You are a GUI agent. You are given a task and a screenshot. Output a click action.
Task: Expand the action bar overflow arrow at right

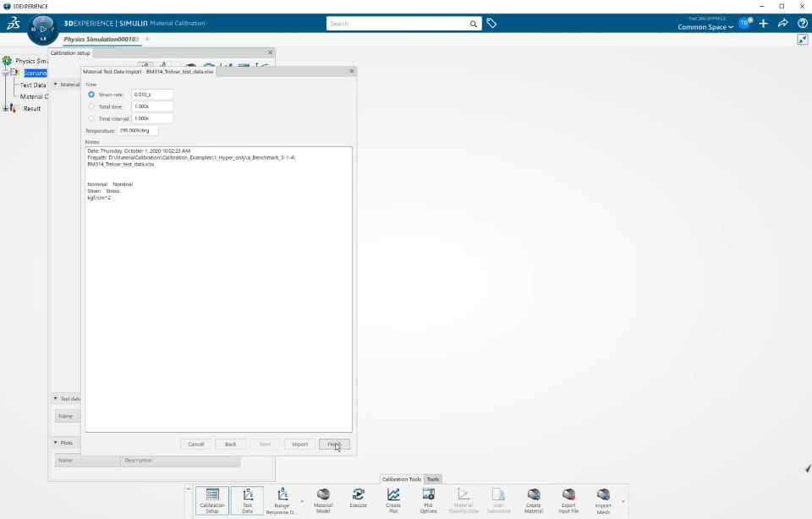point(623,501)
